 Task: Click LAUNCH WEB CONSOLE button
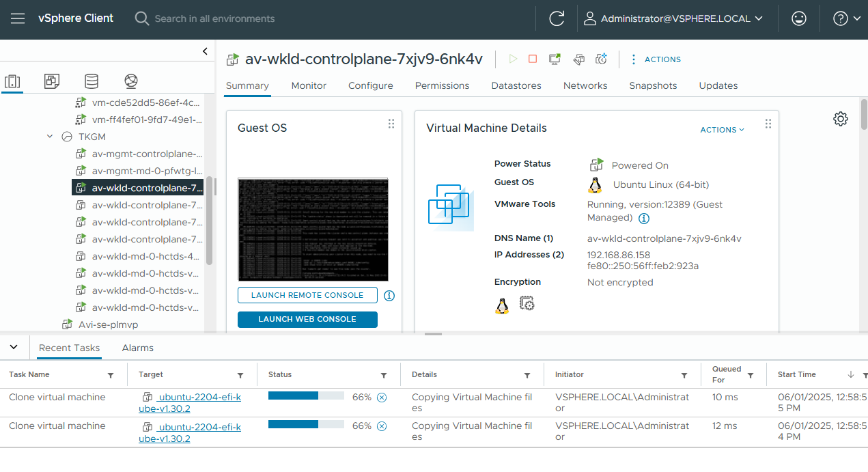point(307,319)
